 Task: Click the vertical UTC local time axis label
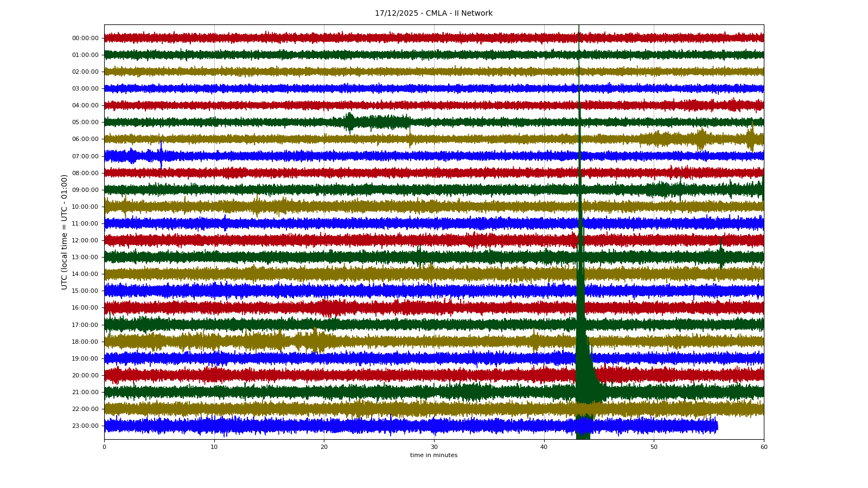65,232
